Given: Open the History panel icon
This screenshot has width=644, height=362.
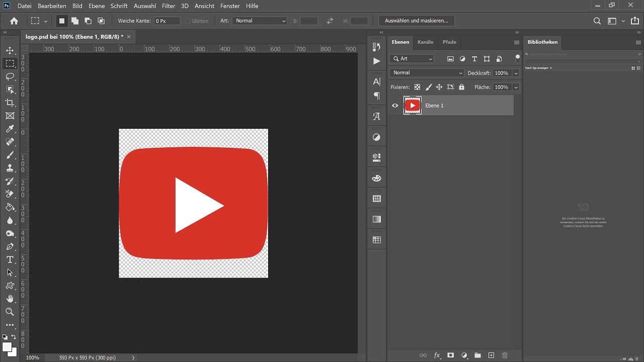Looking at the screenshot, I should point(377,47).
